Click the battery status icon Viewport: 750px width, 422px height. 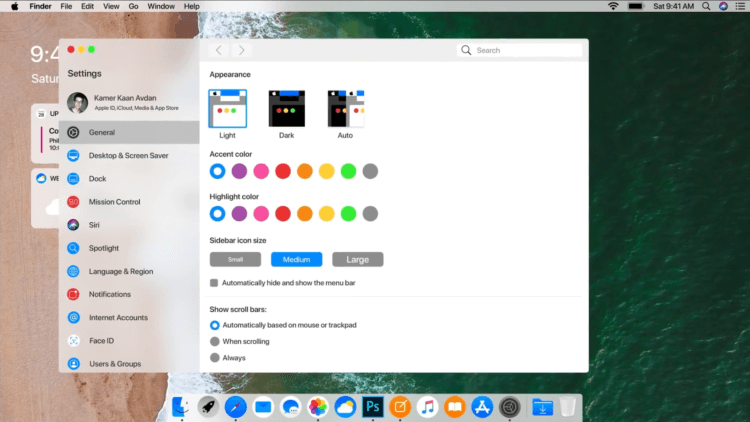coord(636,6)
